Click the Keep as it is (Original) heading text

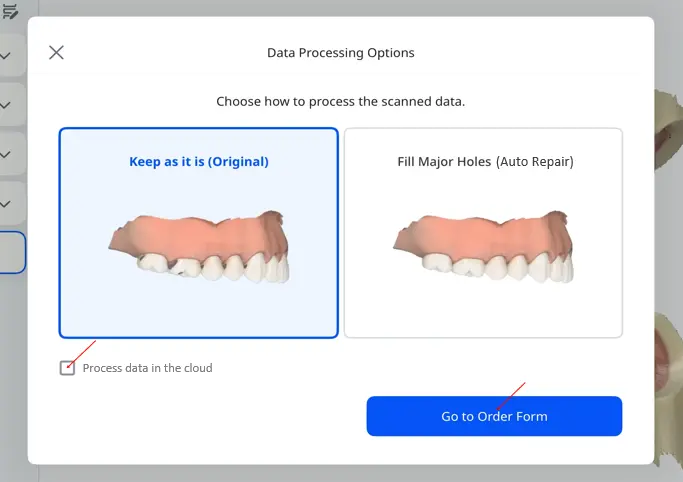pos(199,162)
